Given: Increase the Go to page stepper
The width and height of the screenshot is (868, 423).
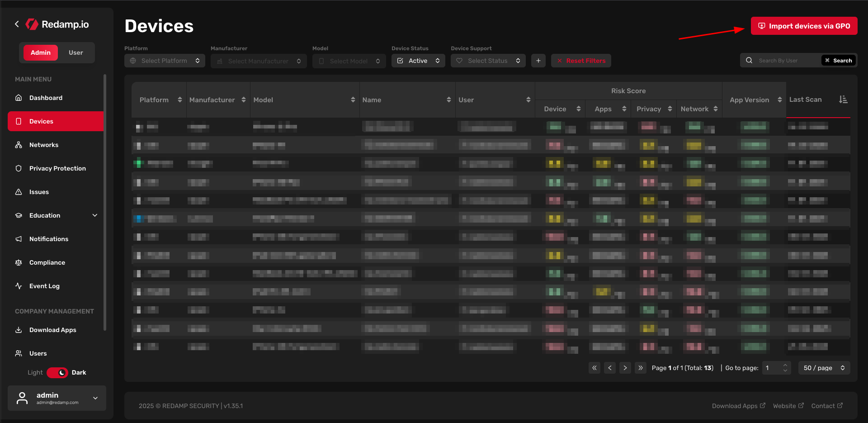Looking at the screenshot, I should [x=785, y=365].
